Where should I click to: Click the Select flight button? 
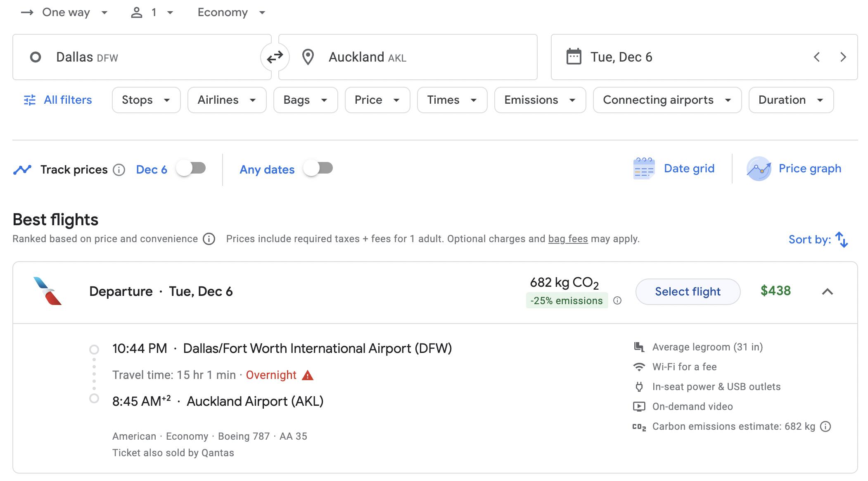[x=688, y=291]
